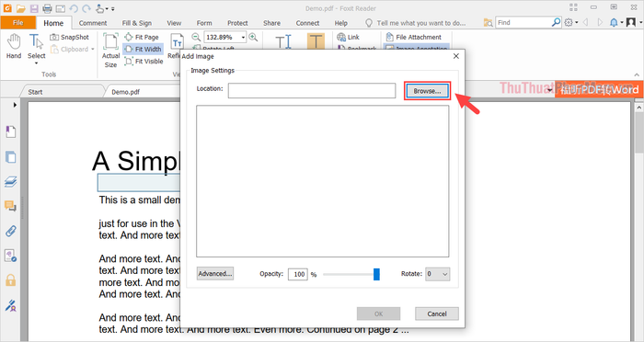
Task: Click the vertical scrollbar up arrow
Action: 639,108
